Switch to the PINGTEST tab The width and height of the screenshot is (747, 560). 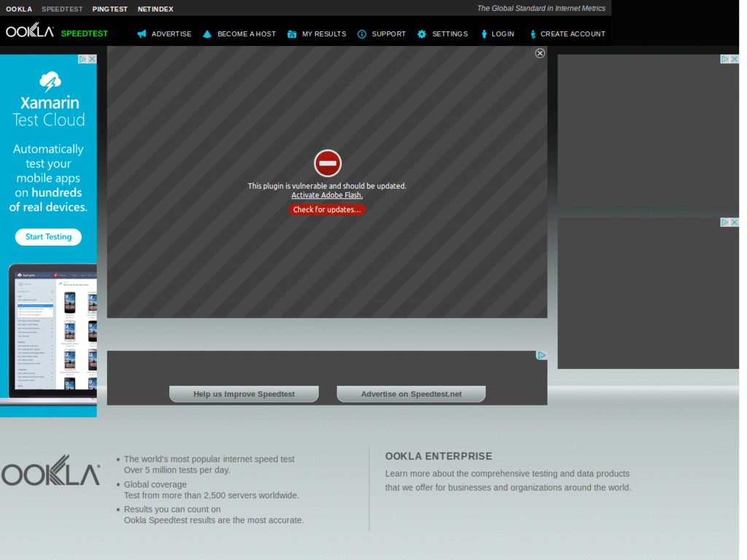tap(109, 9)
